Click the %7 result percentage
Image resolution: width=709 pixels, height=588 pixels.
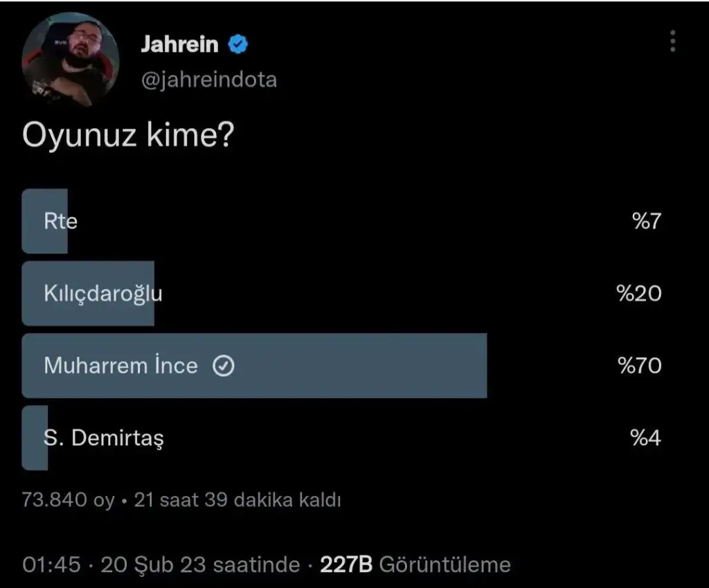[x=646, y=222]
